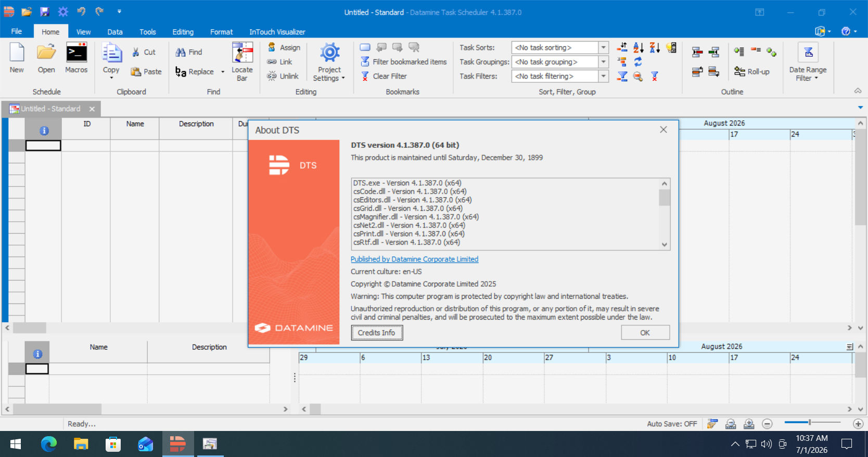
Task: Toggle bookmark with the blue rectangle icon
Action: tap(365, 47)
